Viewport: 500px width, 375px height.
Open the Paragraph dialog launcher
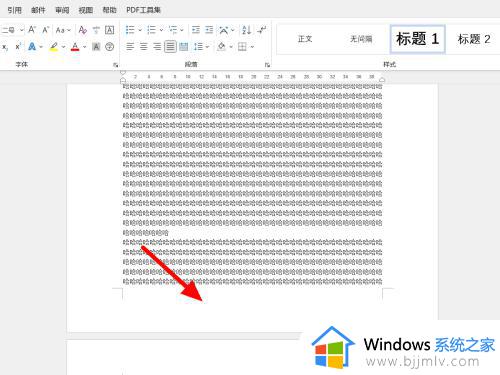(267, 65)
